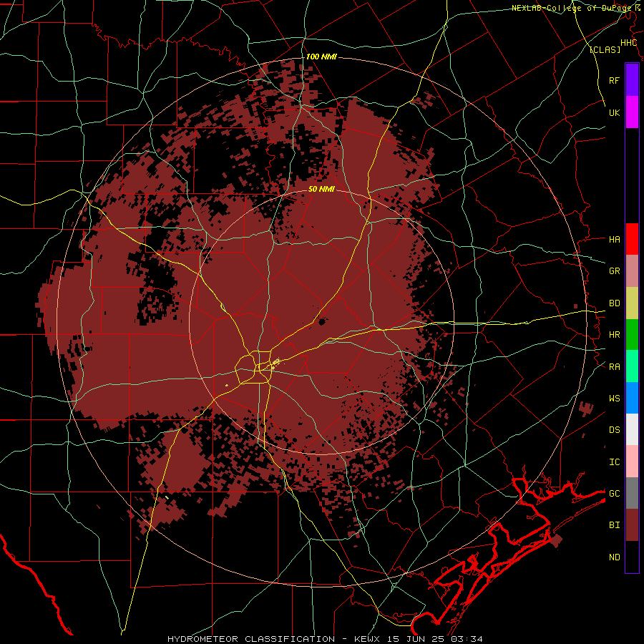The height and width of the screenshot is (644, 644).
Task: Click the RA legend label
Action: pos(614,367)
